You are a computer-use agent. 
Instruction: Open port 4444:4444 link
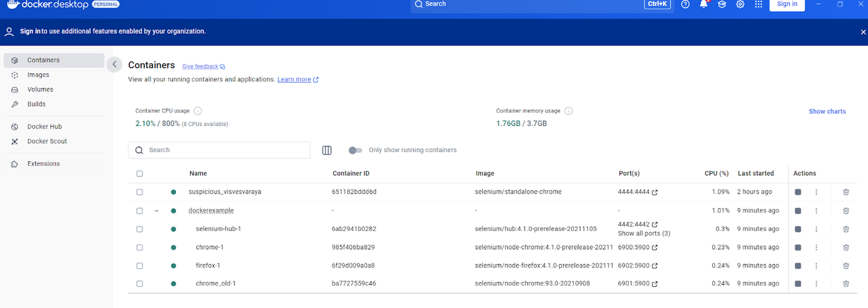pos(637,192)
